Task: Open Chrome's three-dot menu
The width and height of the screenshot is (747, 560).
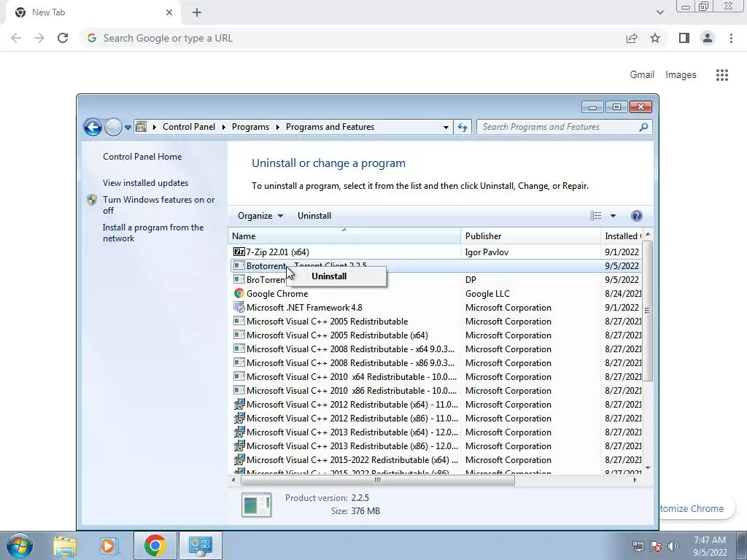Action: [731, 38]
